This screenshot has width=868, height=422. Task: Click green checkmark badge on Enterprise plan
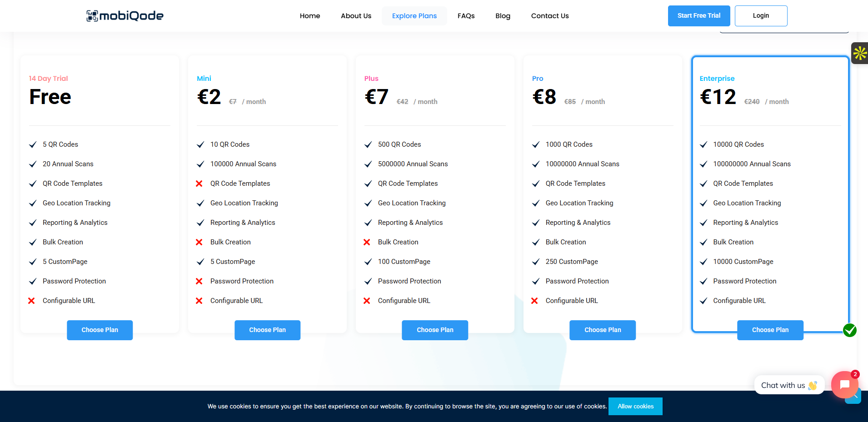click(x=849, y=330)
